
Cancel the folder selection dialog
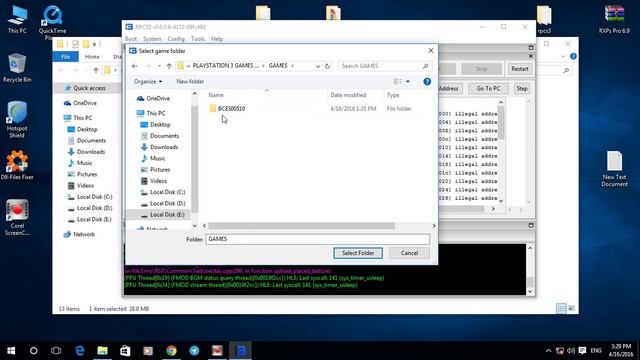[x=409, y=253]
